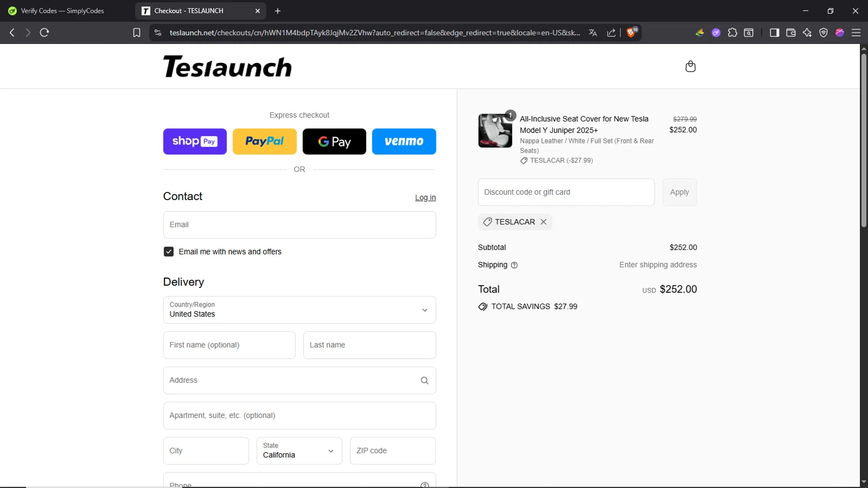Click the purple profile avatar icon
The height and width of the screenshot is (488, 868).
(x=840, y=33)
